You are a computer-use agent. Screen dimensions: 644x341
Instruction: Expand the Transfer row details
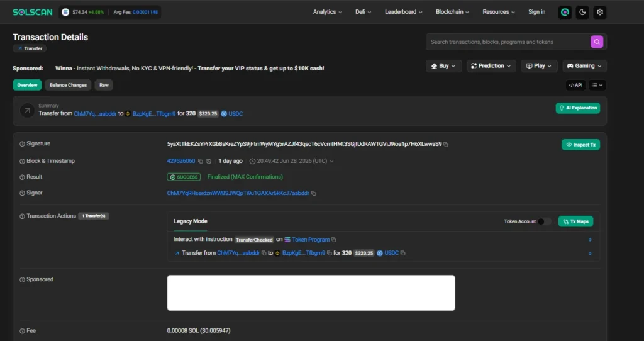(x=590, y=253)
